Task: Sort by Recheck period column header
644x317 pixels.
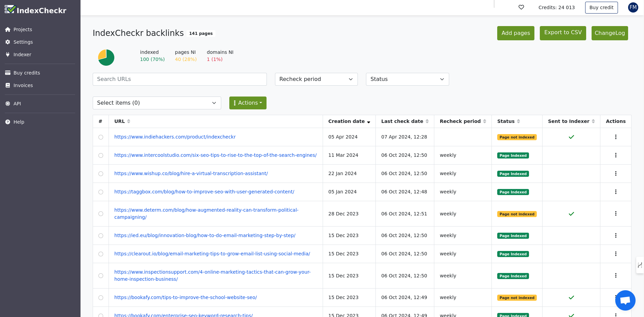Action: coord(463,121)
